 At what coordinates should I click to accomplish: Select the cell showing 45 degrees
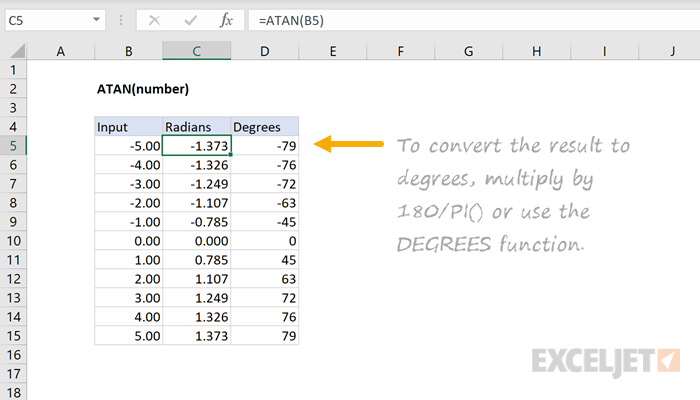point(265,259)
